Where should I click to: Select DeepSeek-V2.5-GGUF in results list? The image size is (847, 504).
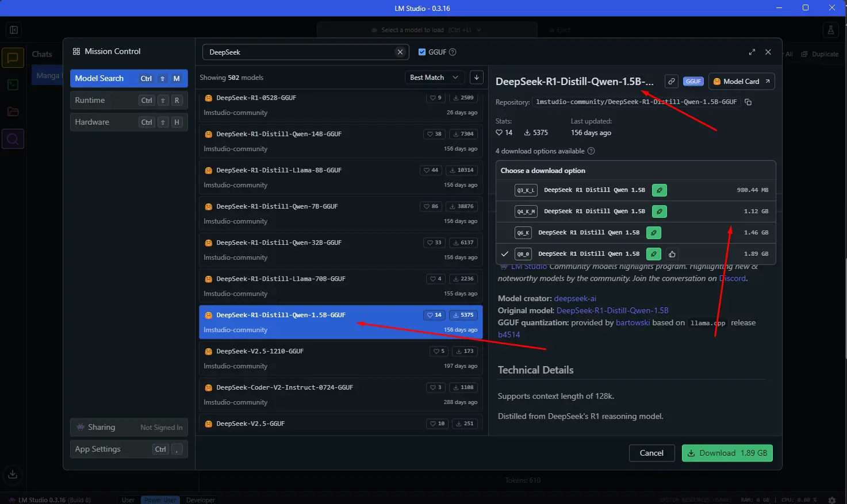(341, 424)
